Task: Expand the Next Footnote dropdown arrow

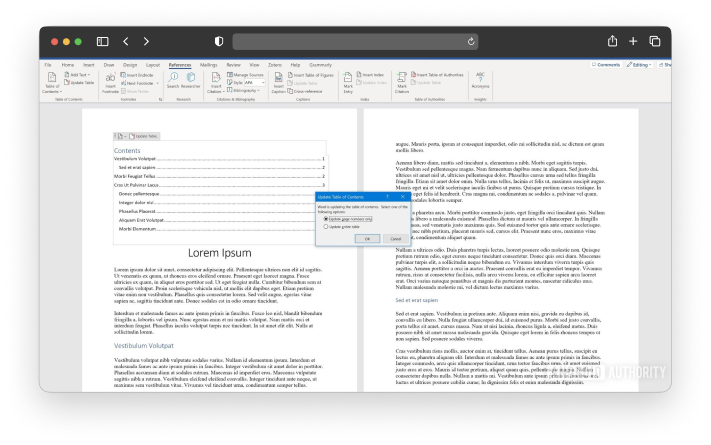Action: (x=157, y=83)
